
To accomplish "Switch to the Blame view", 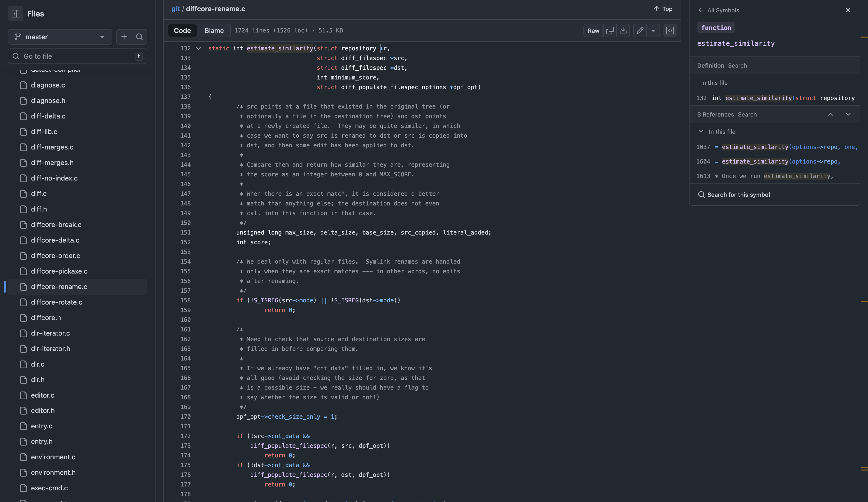I will click(214, 30).
